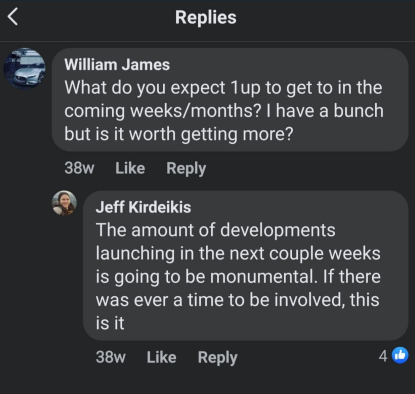Screen dimensions: 415x394
Task: Open the Jeff Kirdeikis name link
Action: coord(143,207)
